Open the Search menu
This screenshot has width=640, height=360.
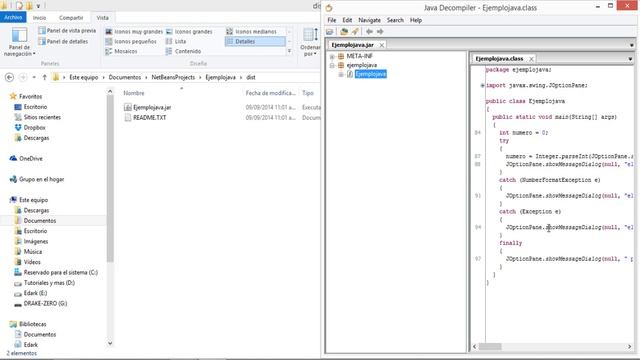coord(395,20)
